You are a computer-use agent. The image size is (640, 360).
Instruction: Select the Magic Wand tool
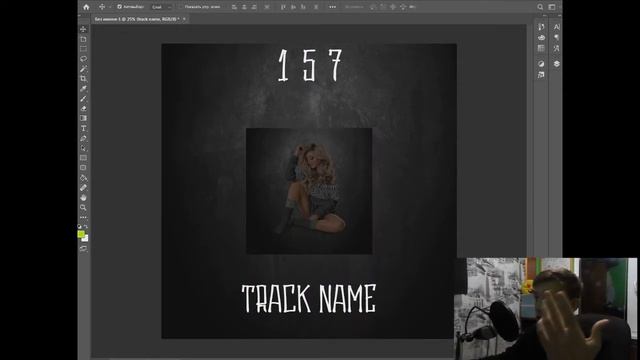pyautogui.click(x=83, y=69)
